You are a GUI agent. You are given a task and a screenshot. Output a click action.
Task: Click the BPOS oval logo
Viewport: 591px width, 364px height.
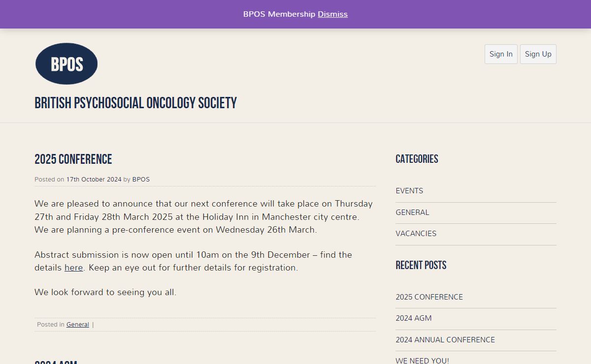(66, 64)
